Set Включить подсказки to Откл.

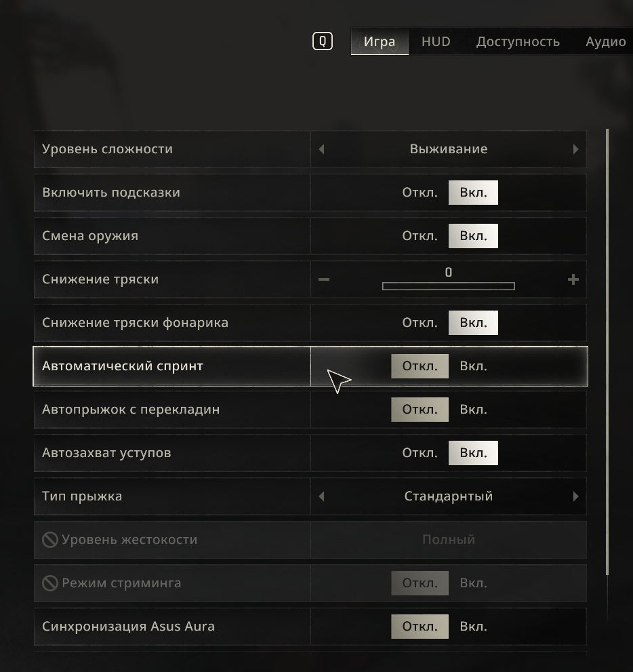click(420, 193)
